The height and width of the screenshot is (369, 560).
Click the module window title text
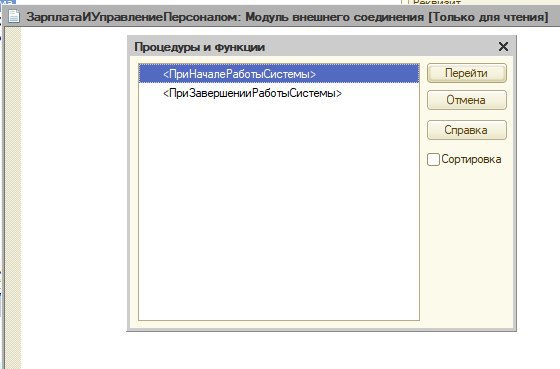287,17
